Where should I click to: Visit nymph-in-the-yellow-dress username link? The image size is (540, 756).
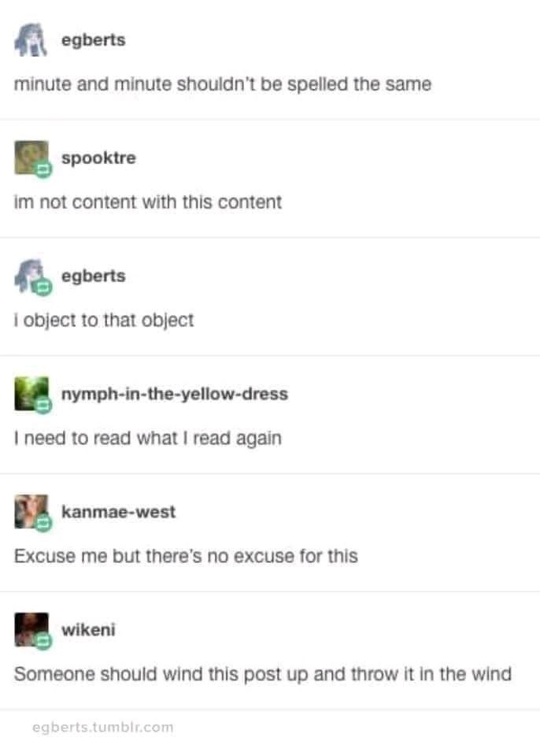coord(175,394)
